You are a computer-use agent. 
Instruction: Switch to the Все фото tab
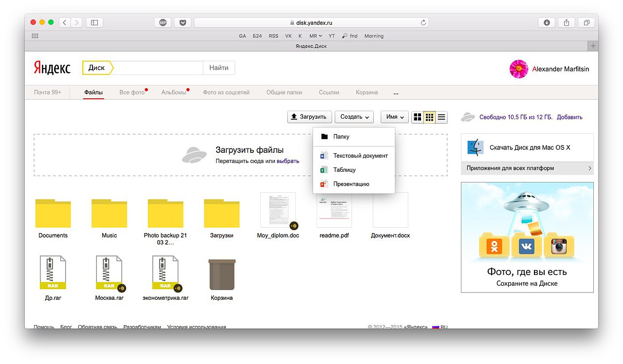pyautogui.click(x=132, y=92)
